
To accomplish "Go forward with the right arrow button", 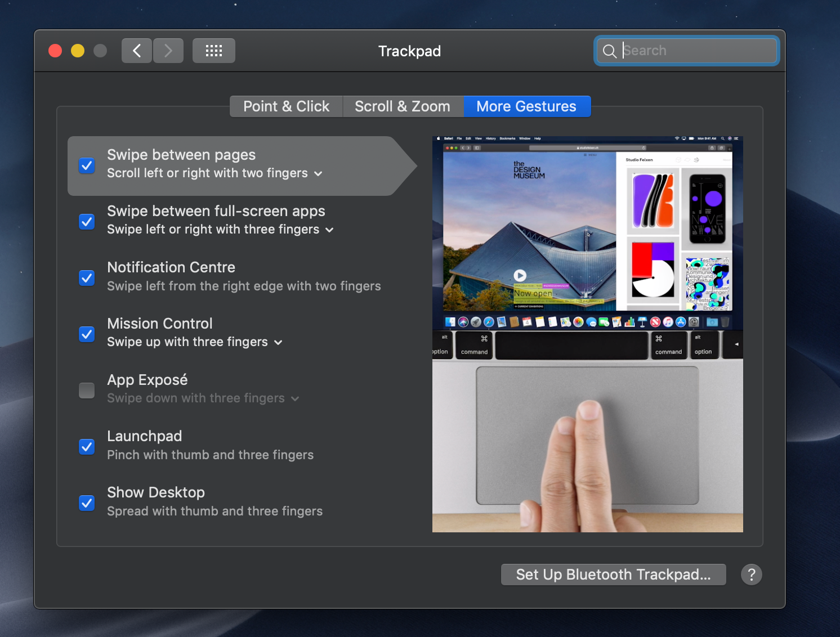I will pos(168,51).
